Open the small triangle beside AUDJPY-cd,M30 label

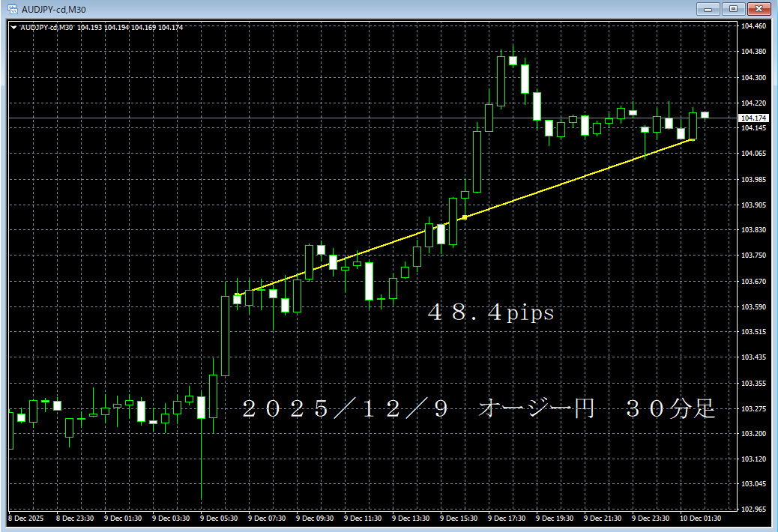coord(13,28)
